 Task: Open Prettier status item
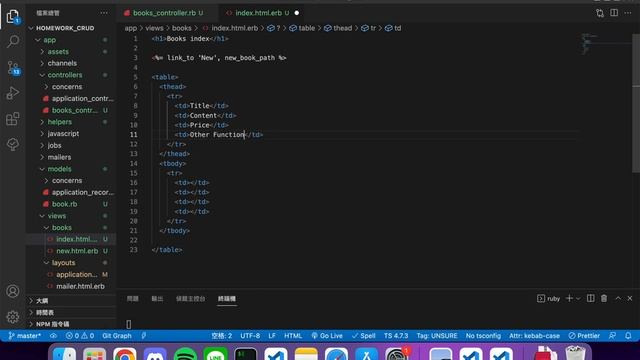[x=584, y=336]
